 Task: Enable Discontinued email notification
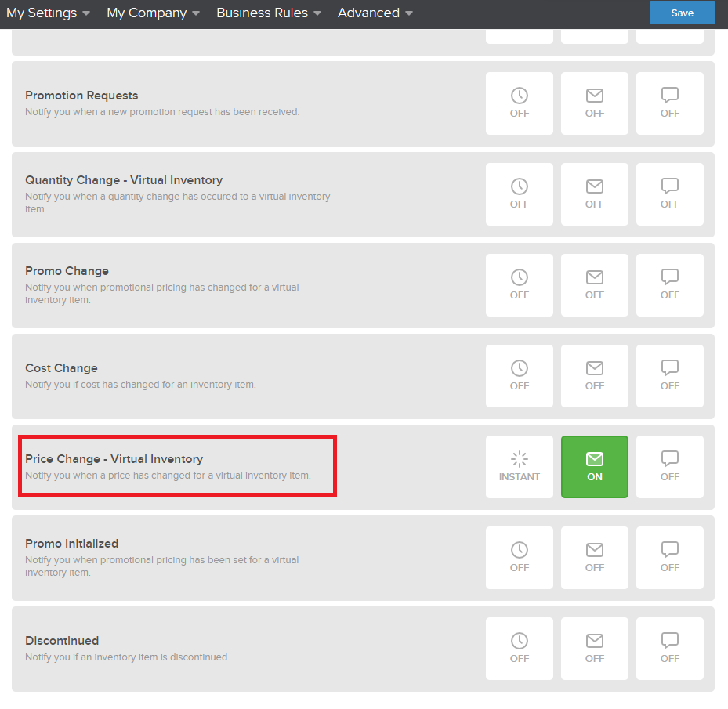[x=594, y=649]
